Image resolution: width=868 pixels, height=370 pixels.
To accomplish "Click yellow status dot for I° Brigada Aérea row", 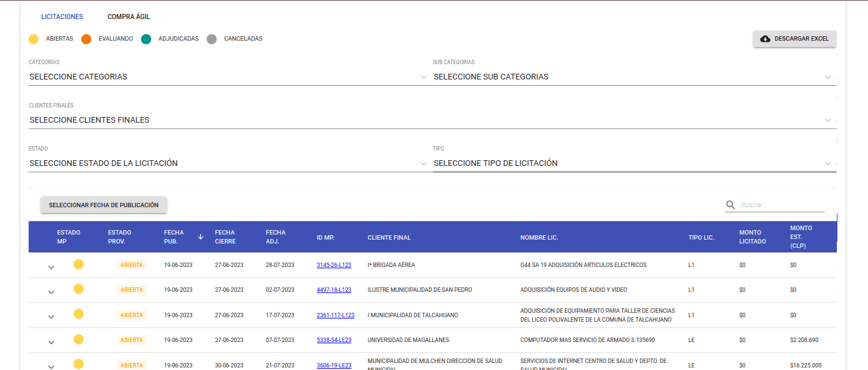I will click(78, 264).
